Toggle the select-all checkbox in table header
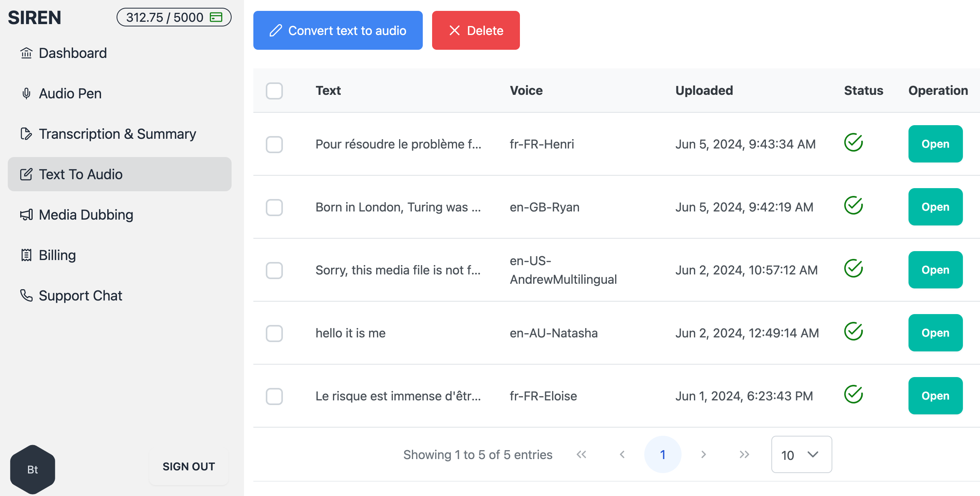The width and height of the screenshot is (980, 496). 274,91
